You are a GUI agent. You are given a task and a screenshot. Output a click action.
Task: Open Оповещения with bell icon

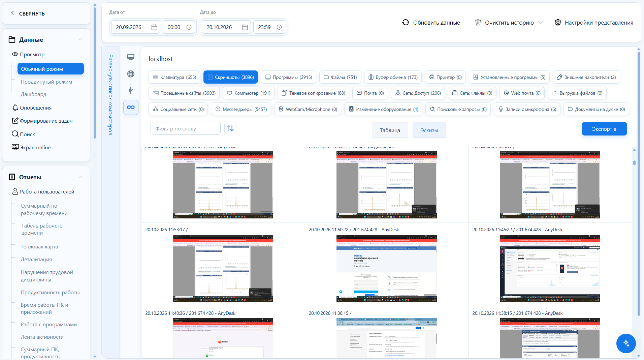point(32,108)
